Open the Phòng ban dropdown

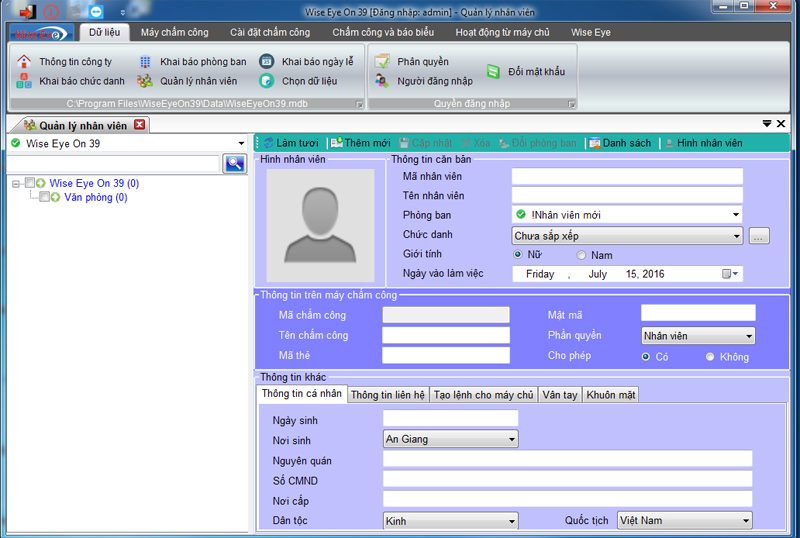point(736,215)
